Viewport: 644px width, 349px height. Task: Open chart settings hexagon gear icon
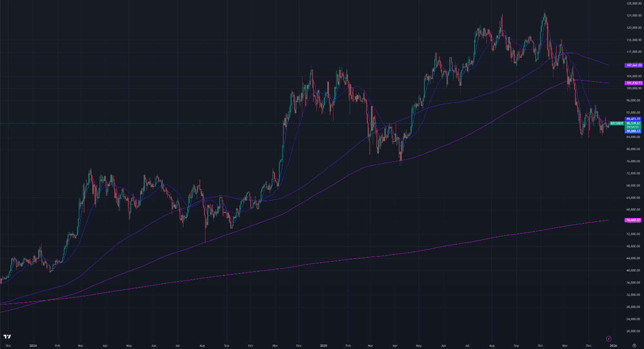(634, 346)
